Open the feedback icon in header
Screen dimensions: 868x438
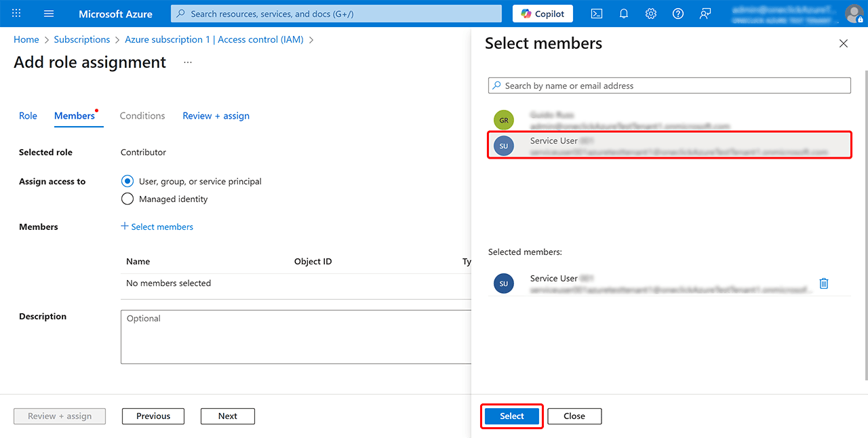(x=705, y=14)
